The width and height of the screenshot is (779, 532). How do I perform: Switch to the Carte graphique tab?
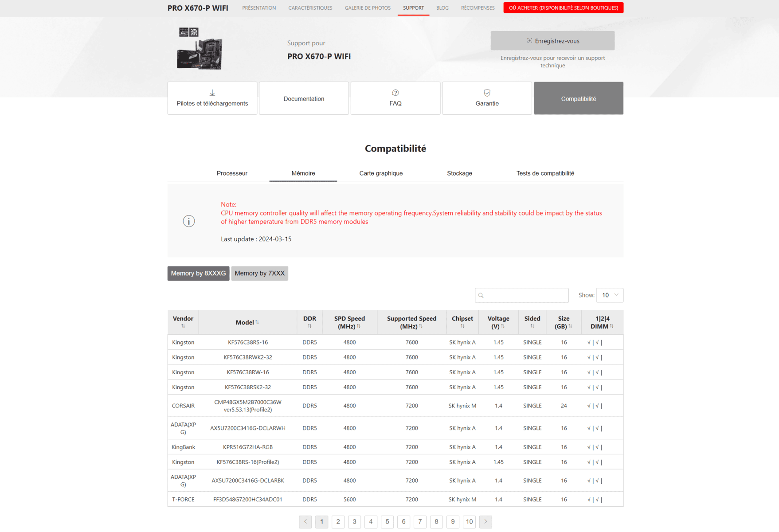381,173
